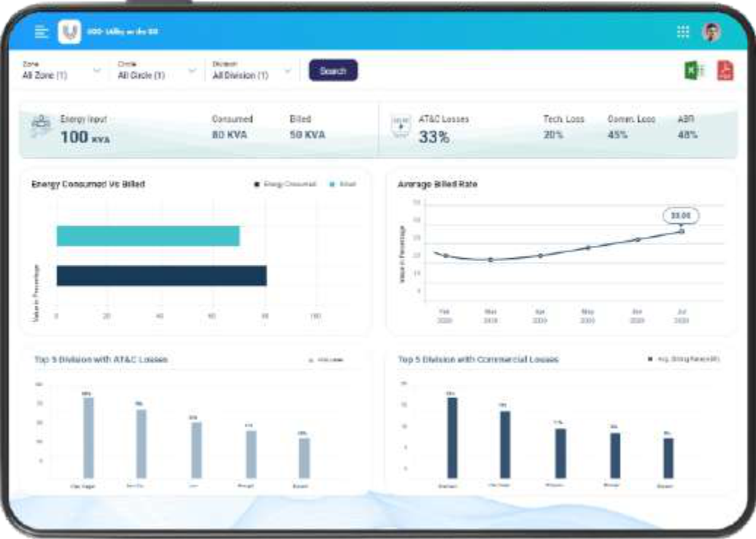Click the Jul data point on line chart
The width and height of the screenshot is (756, 539).
[682, 231]
